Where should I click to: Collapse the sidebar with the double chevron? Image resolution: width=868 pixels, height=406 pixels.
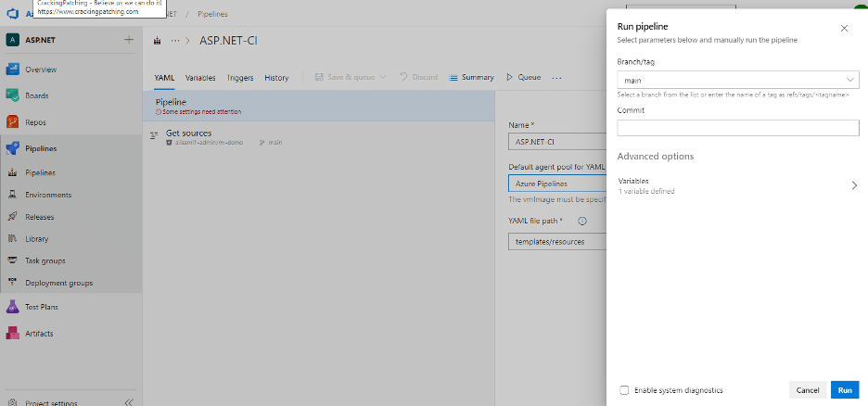129,402
